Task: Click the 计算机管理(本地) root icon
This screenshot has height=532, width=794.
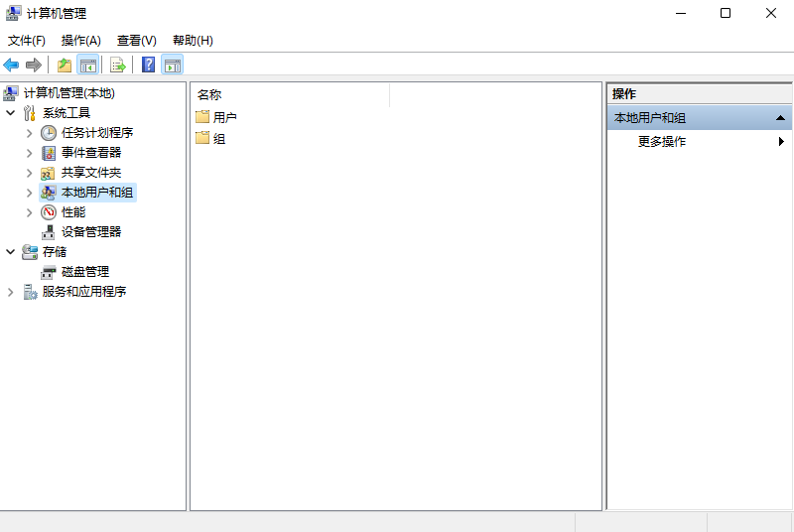Action: point(11,93)
